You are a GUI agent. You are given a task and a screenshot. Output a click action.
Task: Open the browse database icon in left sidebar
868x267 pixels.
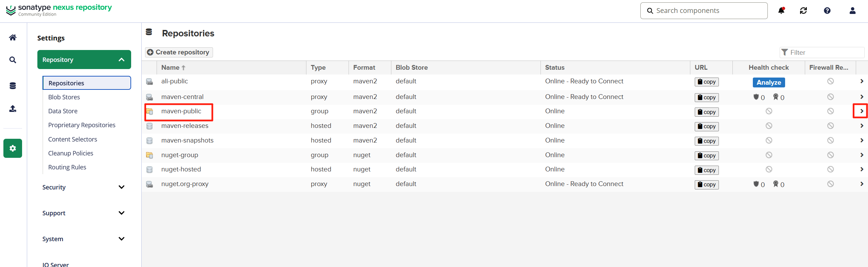[x=13, y=86]
